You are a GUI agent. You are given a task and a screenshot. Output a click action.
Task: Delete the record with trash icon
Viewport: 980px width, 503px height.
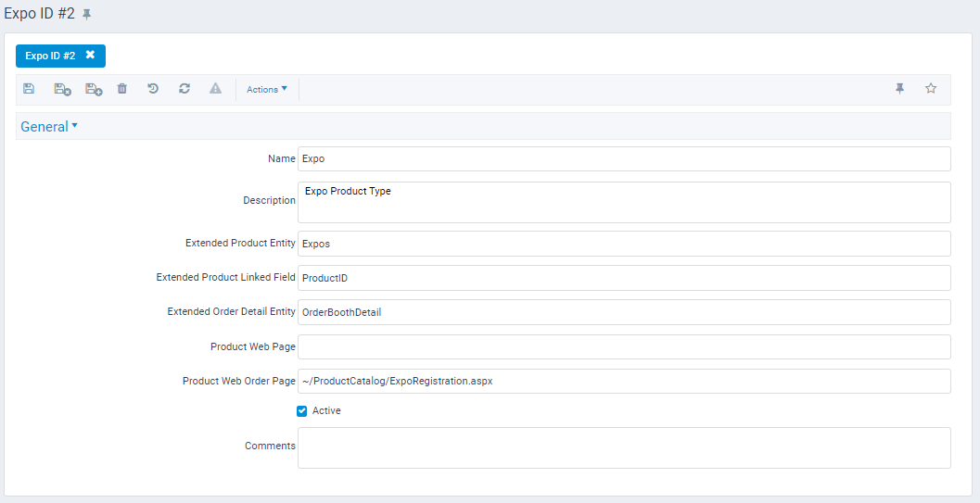click(122, 89)
